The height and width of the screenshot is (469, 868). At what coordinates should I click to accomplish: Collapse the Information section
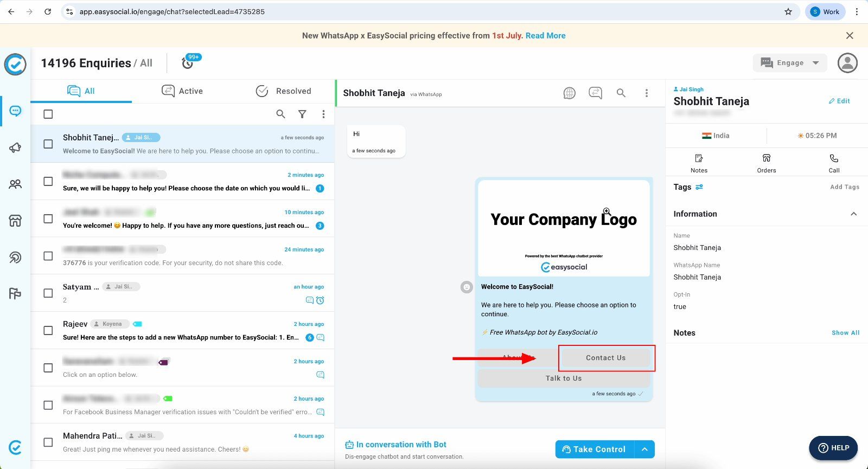(x=853, y=214)
